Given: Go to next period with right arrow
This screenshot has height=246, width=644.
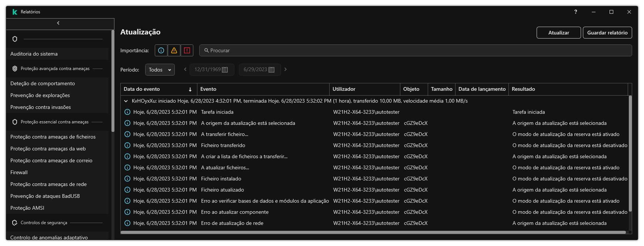Looking at the screenshot, I should click(x=286, y=69).
